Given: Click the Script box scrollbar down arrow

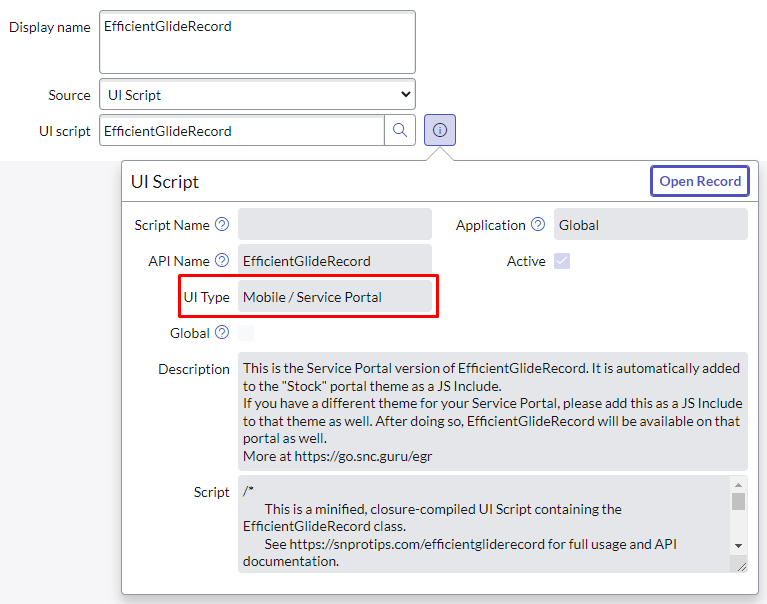Looking at the screenshot, I should pyautogui.click(x=738, y=545).
